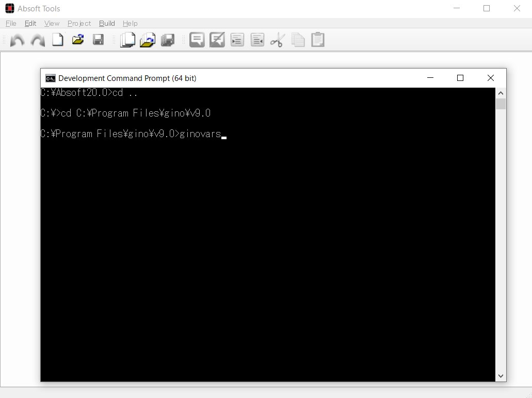Click the Unindent lines icon
This screenshot has height=398, width=532.
click(257, 40)
